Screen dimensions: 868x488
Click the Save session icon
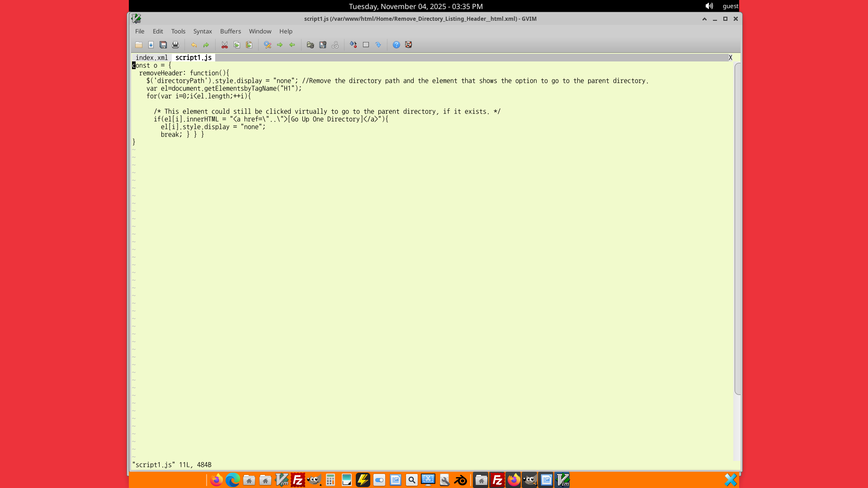[323, 45]
